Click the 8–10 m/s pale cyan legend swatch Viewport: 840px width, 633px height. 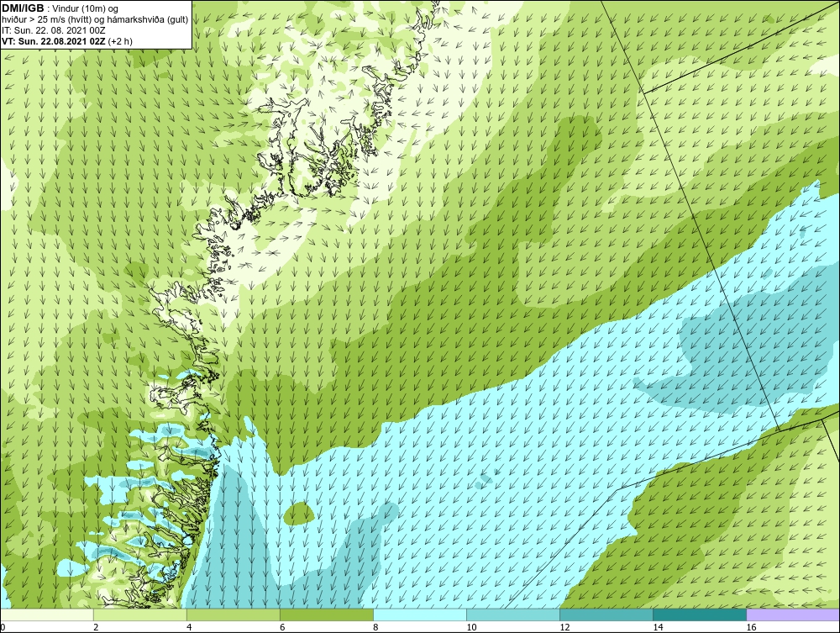420,615
